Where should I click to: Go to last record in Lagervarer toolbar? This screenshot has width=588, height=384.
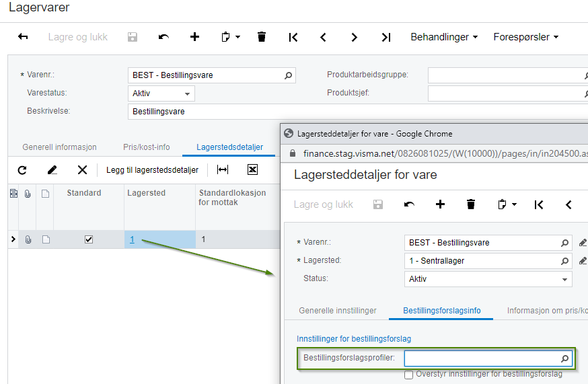pos(385,37)
